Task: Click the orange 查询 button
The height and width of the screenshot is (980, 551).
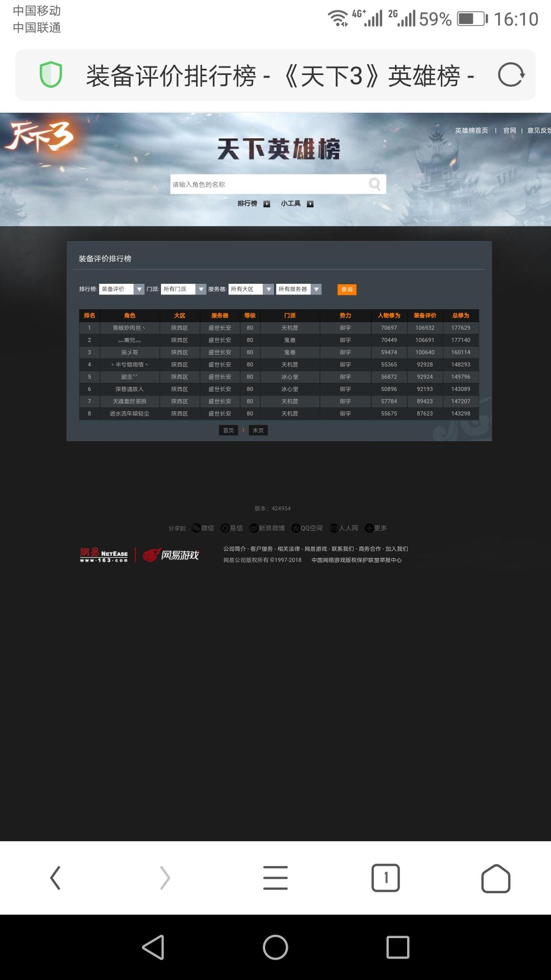Action: pyautogui.click(x=347, y=289)
